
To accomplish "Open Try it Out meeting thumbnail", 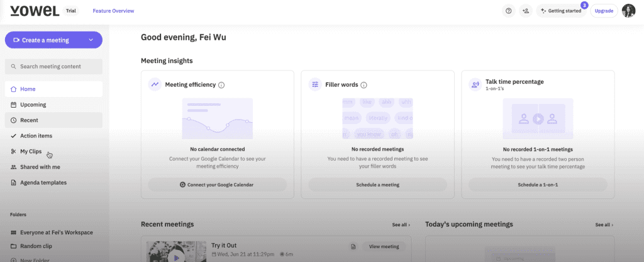I will coord(176,251).
